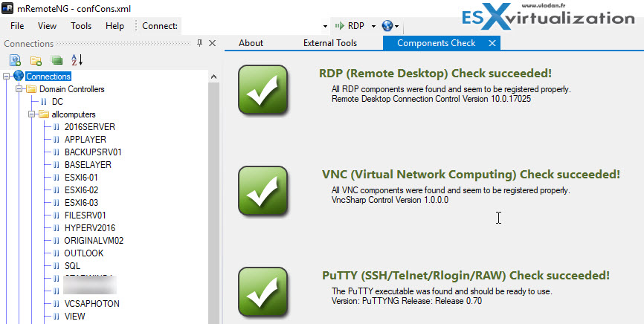Open the RDP protocol dropdown arrow

373,26
